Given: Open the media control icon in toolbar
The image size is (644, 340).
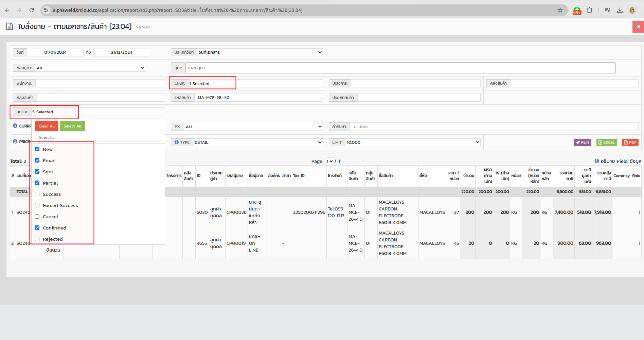Looking at the screenshot, I should [x=608, y=10].
